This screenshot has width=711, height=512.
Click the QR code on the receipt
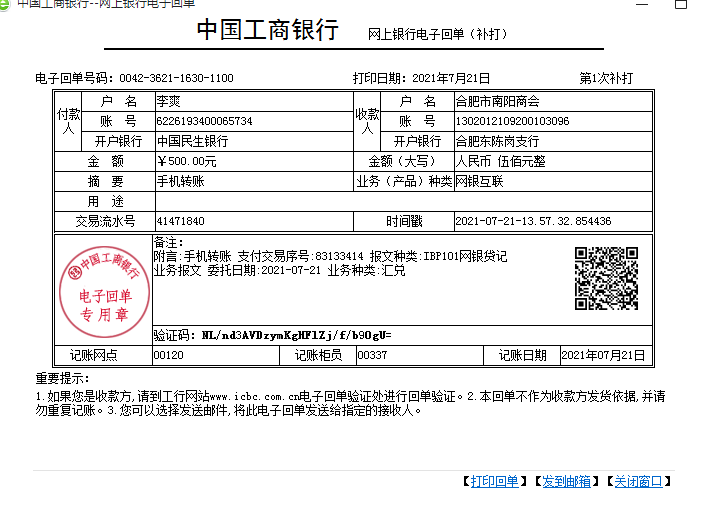606,278
